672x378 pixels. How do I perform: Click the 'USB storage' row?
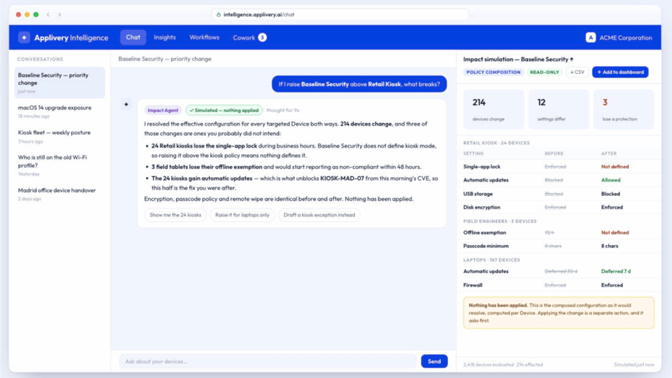tap(558, 194)
